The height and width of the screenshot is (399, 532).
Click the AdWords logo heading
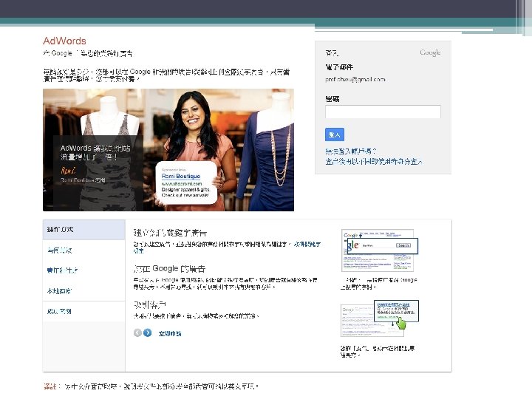point(64,41)
